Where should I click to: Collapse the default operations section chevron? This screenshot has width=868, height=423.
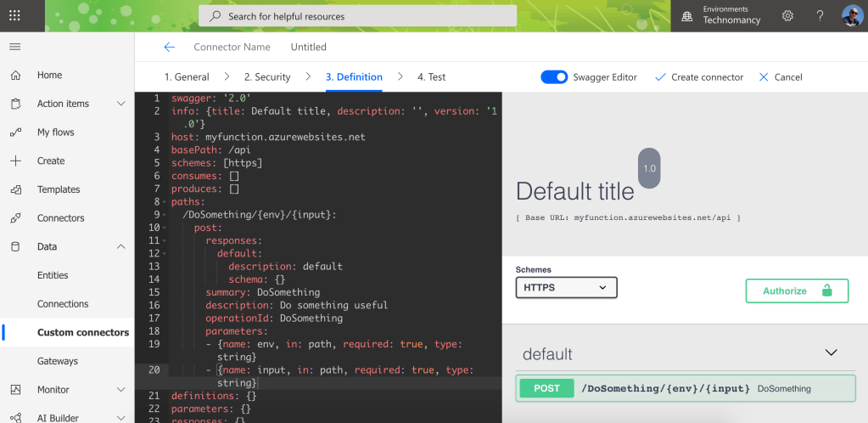point(831,352)
